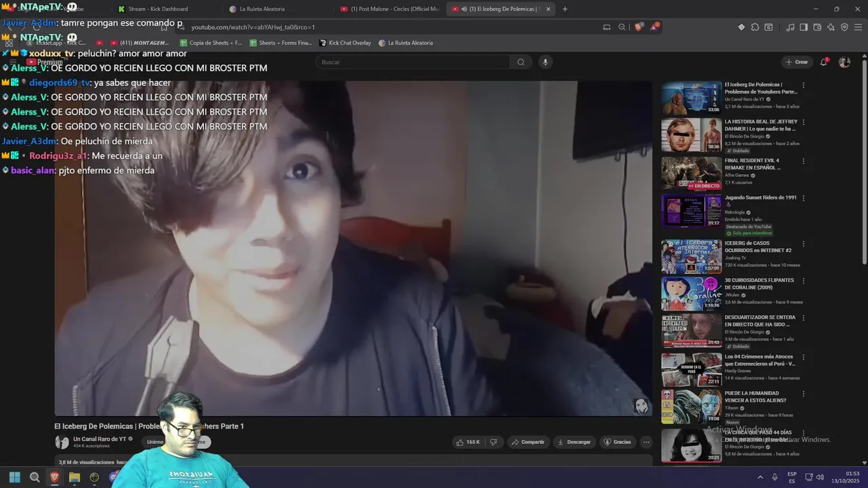Open Descuartizador Se Entera en Directo thumbnail
This screenshot has width=868, height=488.
(x=692, y=330)
